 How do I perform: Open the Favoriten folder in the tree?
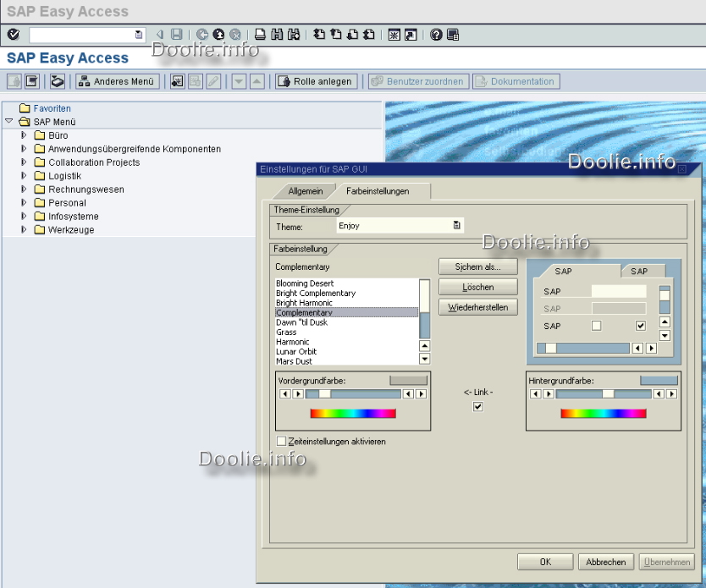46,108
